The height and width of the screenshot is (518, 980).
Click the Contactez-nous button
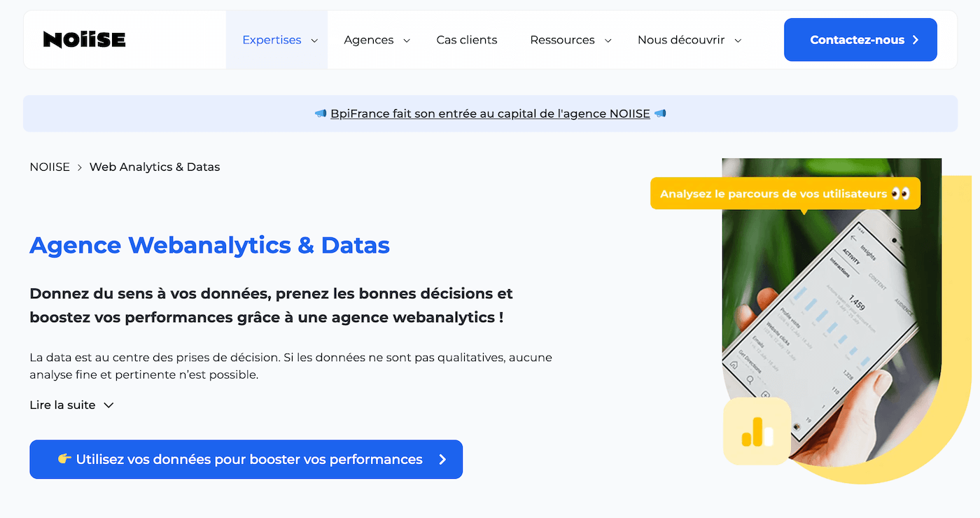(860, 40)
